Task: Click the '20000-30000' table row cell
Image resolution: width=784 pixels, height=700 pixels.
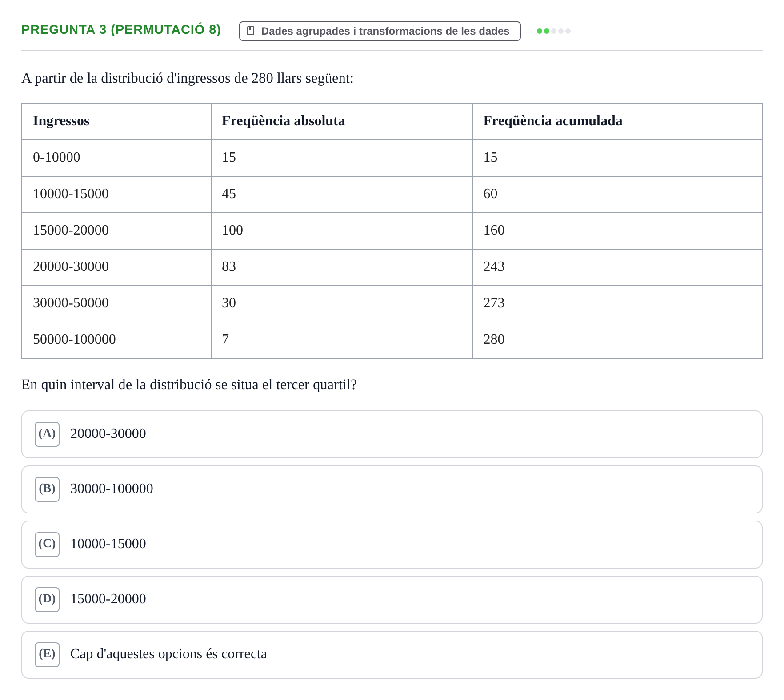Action: point(116,267)
